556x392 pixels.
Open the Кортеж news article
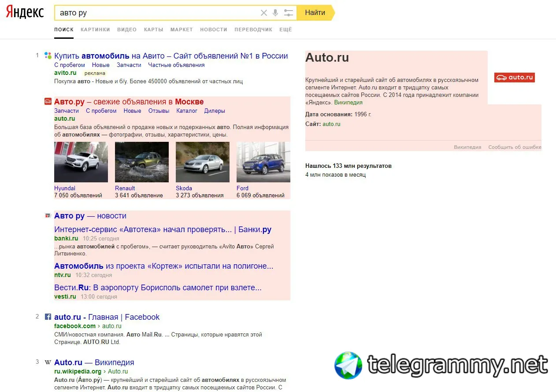164,266
